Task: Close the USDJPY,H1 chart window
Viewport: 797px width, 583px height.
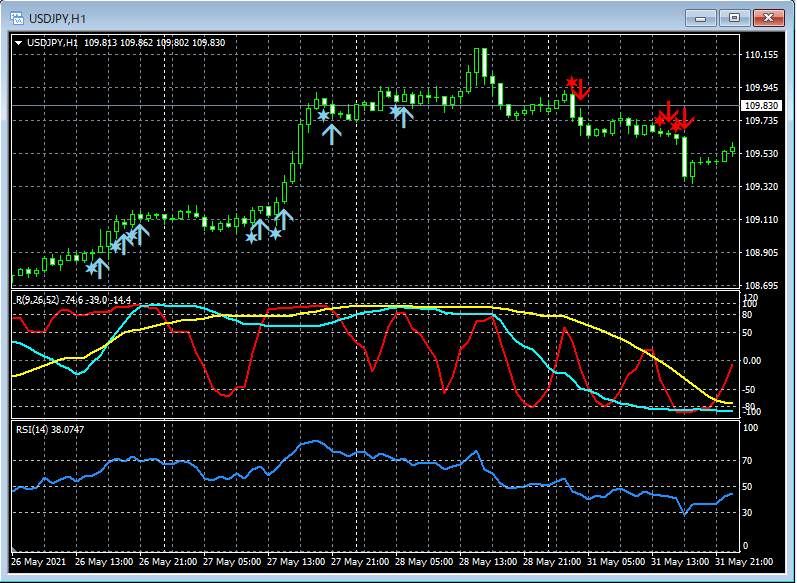Action: point(768,17)
